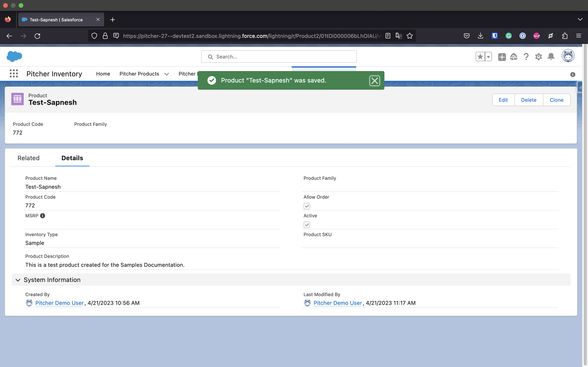Screen dimensions: 588x367
Task: Open the App Launcher waffle icon
Action: click(x=14, y=74)
